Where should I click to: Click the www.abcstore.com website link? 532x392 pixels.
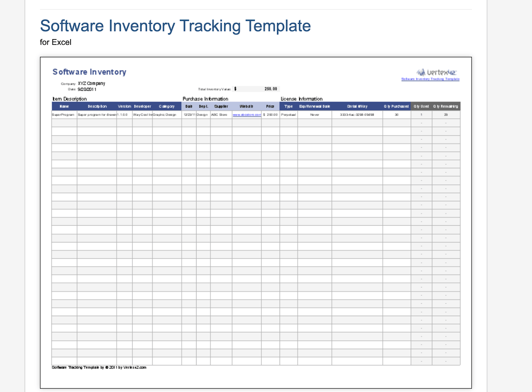(x=247, y=115)
